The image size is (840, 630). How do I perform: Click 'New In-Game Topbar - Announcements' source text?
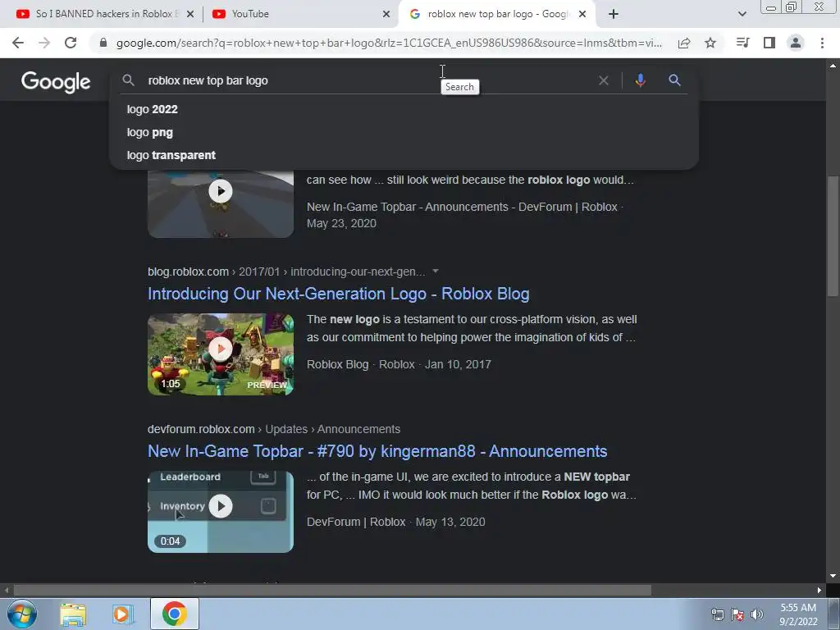[407, 207]
